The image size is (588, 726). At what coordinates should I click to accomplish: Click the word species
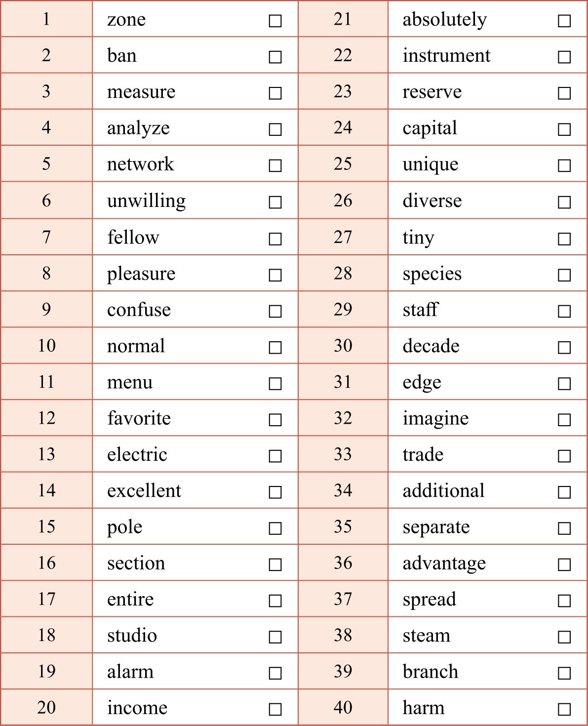point(432,274)
